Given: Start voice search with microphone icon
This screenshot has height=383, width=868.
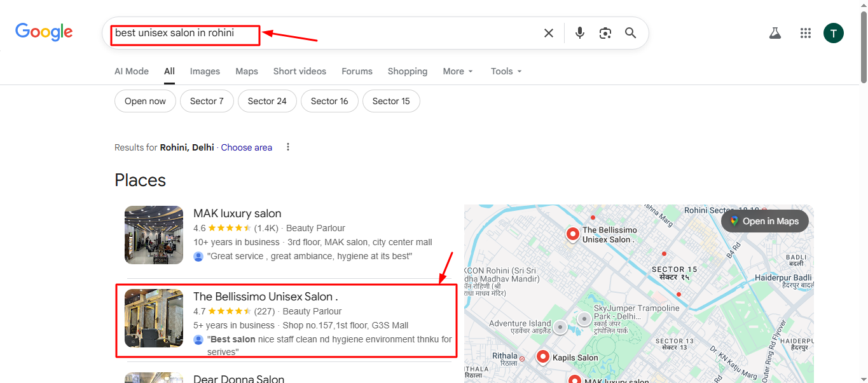Looking at the screenshot, I should point(579,33).
